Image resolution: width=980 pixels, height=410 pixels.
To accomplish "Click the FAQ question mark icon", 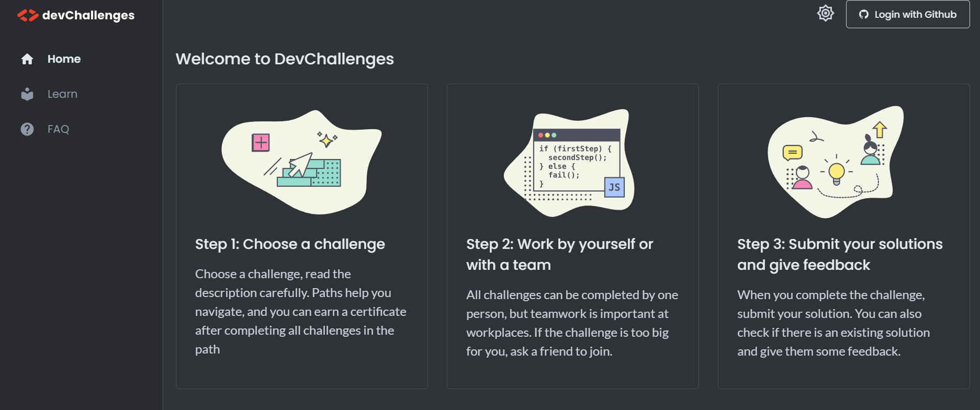I will (27, 129).
